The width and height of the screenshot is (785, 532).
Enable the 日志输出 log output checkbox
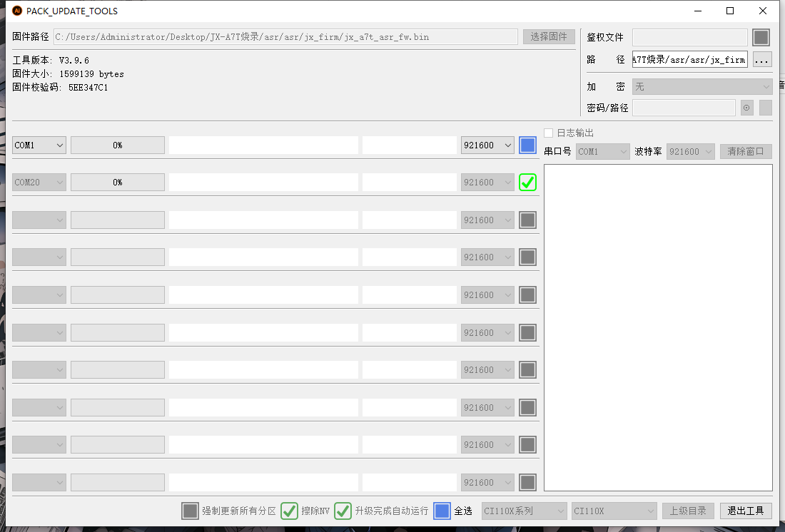547,133
